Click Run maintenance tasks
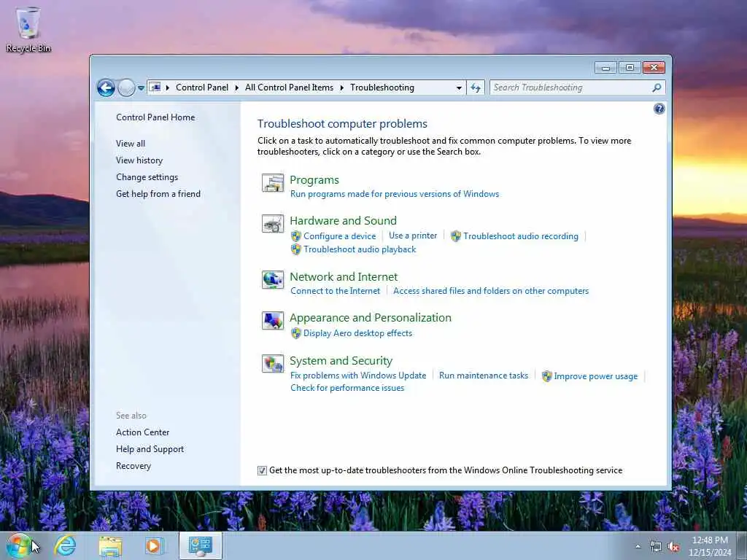 pos(484,376)
